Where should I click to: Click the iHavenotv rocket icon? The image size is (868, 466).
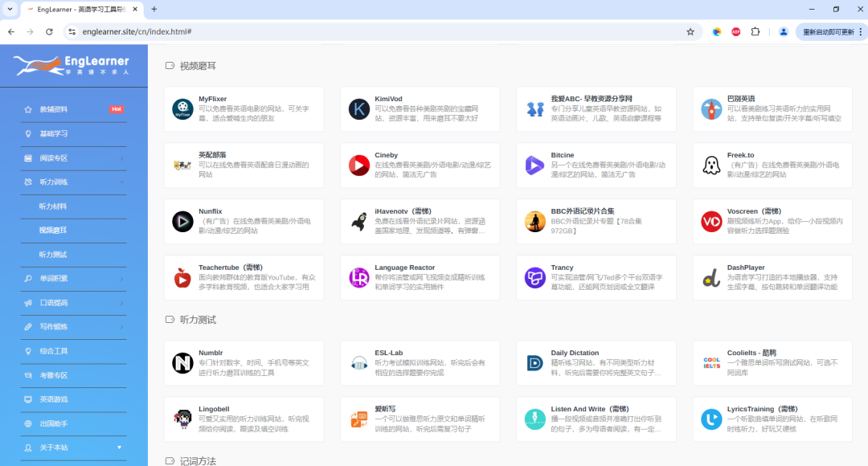358,222
